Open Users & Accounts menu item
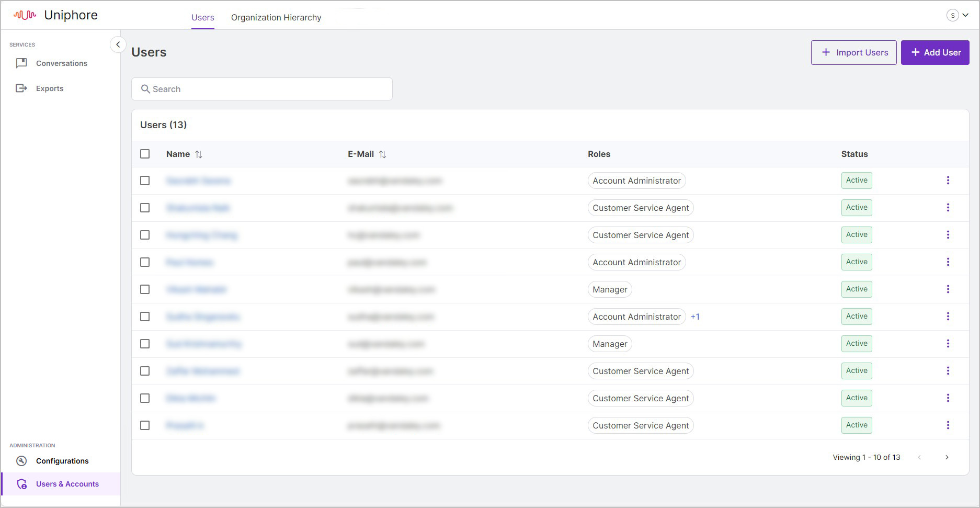This screenshot has width=980, height=508. (x=61, y=484)
